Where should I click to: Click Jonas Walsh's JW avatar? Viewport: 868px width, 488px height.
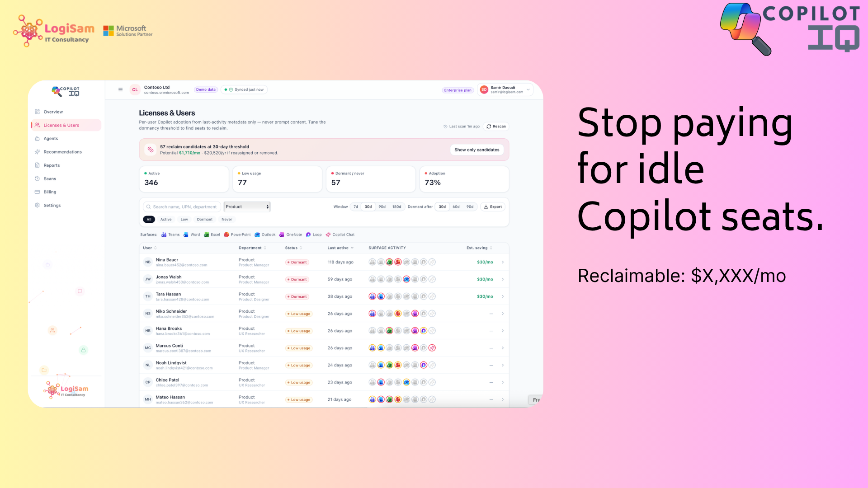pos(148,279)
